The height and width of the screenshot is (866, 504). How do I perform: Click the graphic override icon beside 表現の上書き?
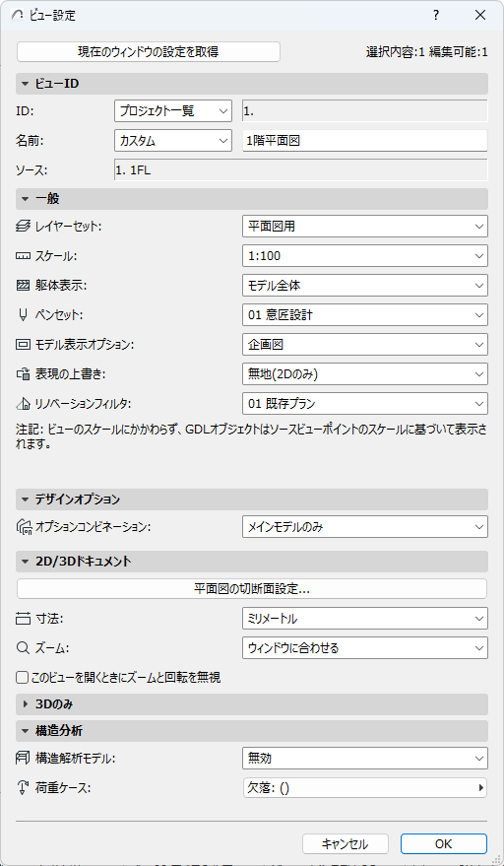[22, 374]
